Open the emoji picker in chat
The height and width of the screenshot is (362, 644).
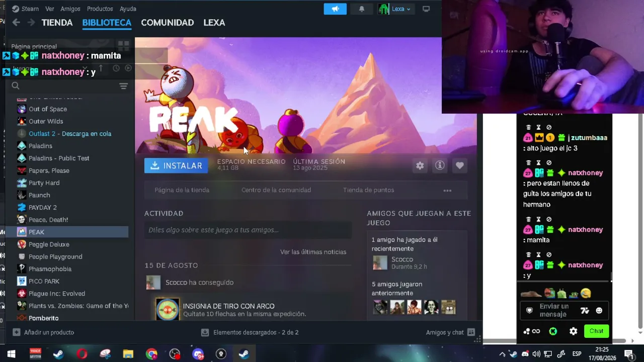click(599, 311)
